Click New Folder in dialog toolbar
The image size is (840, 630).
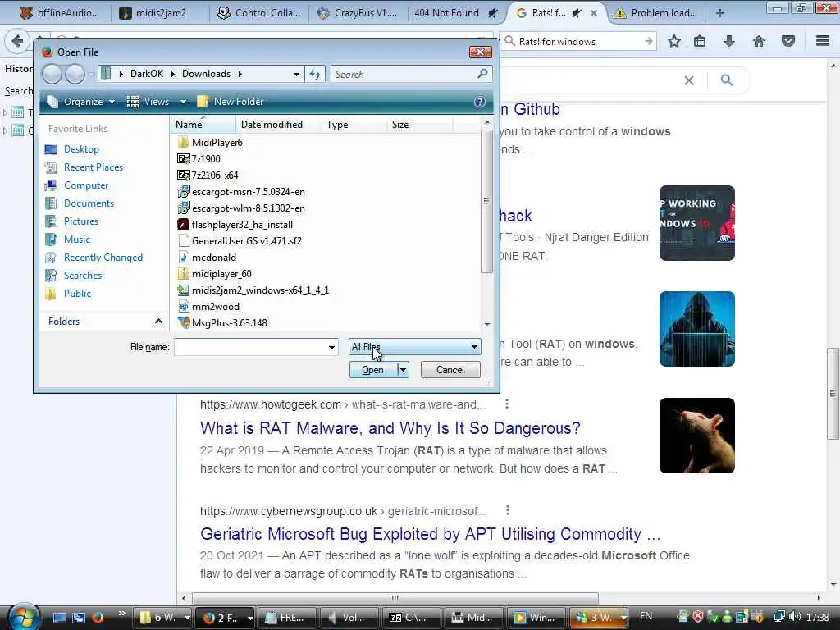tap(231, 102)
